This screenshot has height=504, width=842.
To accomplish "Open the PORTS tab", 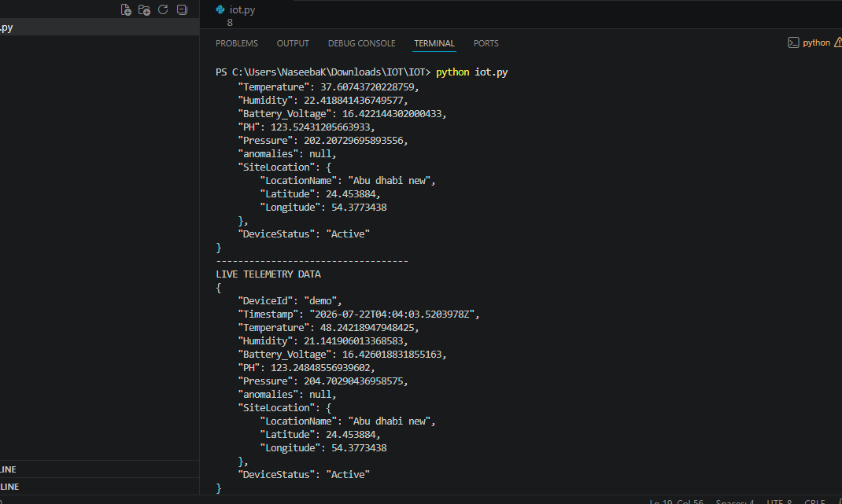I will click(486, 43).
